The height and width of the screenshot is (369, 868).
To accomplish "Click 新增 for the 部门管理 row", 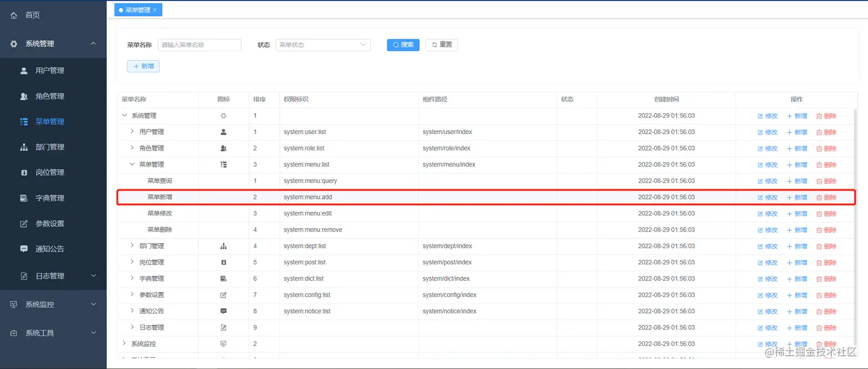I will coord(797,246).
